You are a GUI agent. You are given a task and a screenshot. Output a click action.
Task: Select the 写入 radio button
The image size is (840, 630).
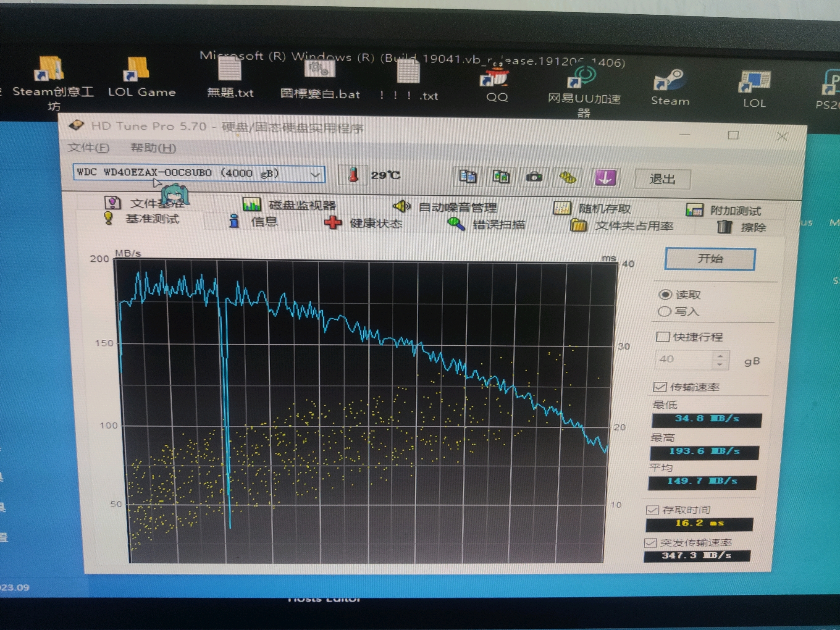coord(664,311)
